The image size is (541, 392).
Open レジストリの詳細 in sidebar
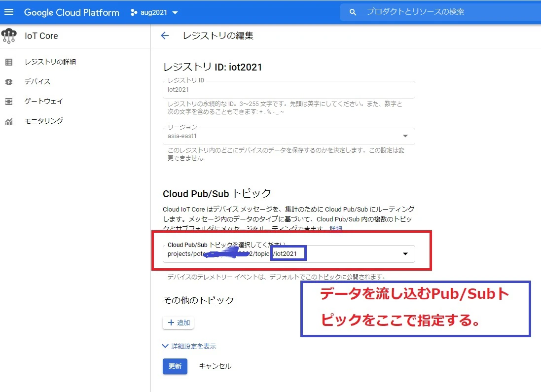pyautogui.click(x=50, y=62)
